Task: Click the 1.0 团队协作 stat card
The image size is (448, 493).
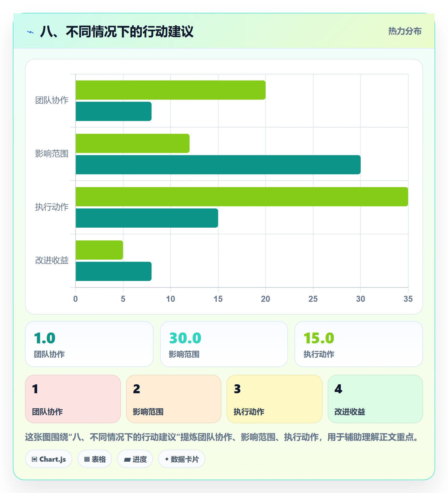Action: click(x=89, y=344)
